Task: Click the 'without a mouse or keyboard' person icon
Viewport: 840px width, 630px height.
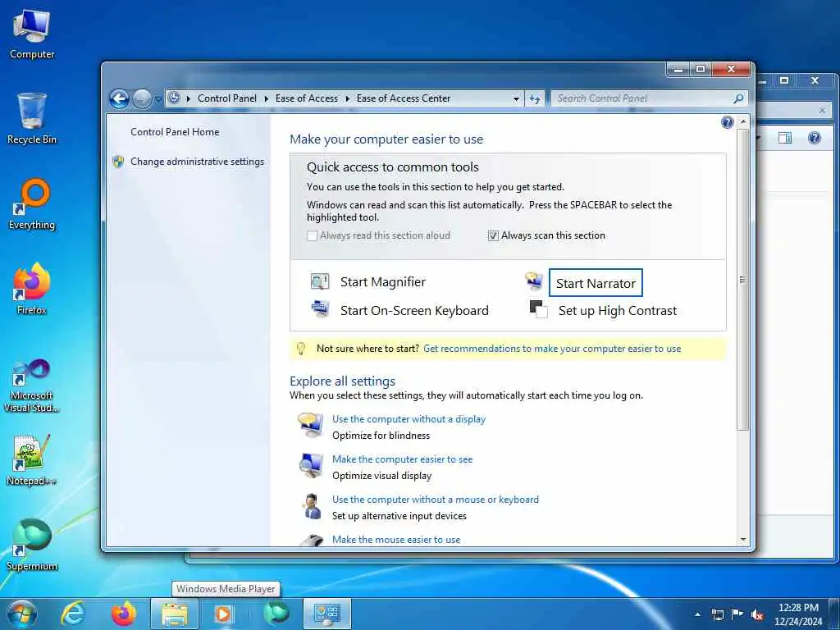Action: point(311,505)
